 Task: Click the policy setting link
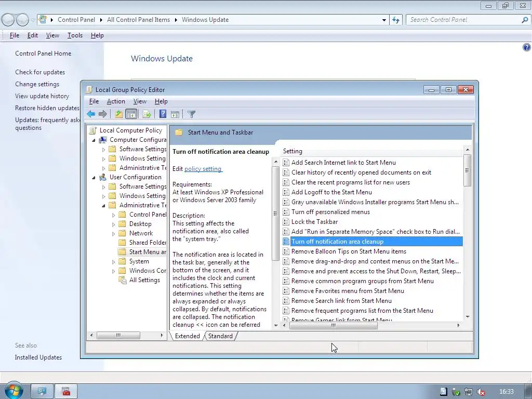pyautogui.click(x=203, y=169)
